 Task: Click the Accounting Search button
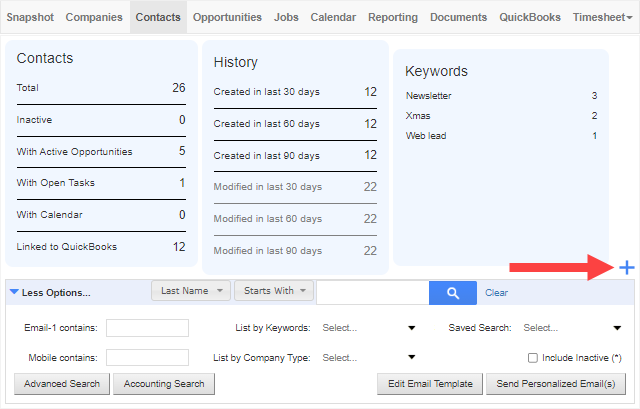pyautogui.click(x=164, y=384)
